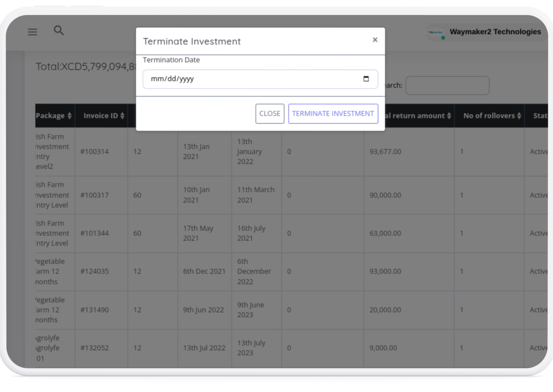Open Waymaker2 Technologies account name menu

(495, 32)
